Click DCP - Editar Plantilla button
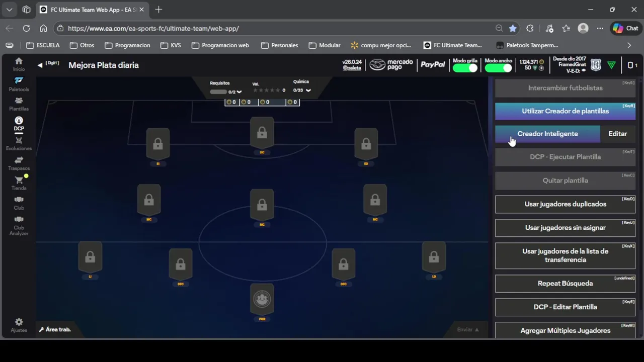Viewport: 644px width, 362px height. point(565,307)
